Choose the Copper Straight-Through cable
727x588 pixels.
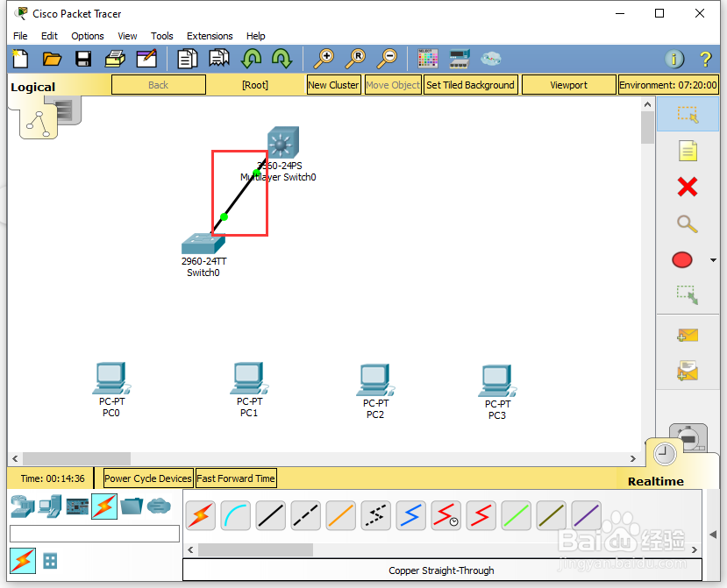coord(271,516)
